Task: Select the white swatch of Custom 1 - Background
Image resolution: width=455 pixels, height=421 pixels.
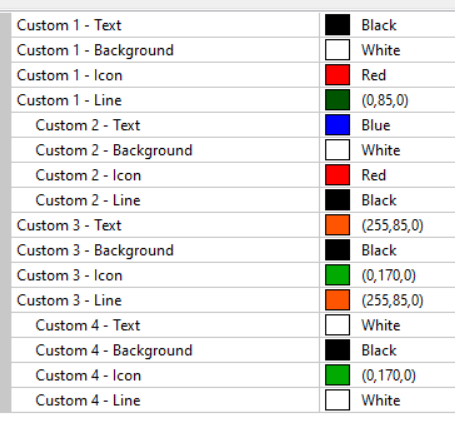Action: click(x=337, y=50)
